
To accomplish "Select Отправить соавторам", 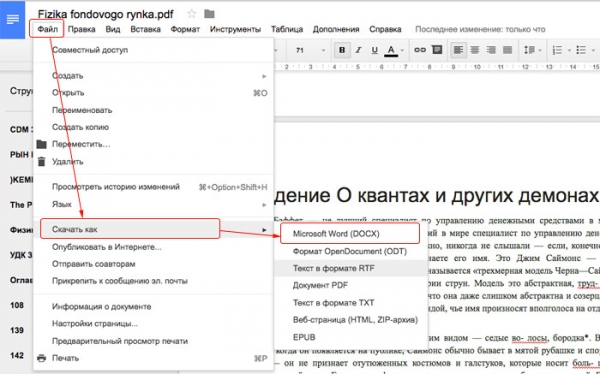I will tap(153, 264).
